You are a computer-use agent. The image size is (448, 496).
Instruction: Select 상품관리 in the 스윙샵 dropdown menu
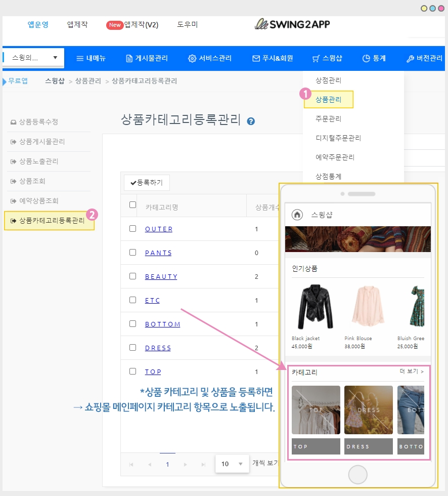point(329,100)
